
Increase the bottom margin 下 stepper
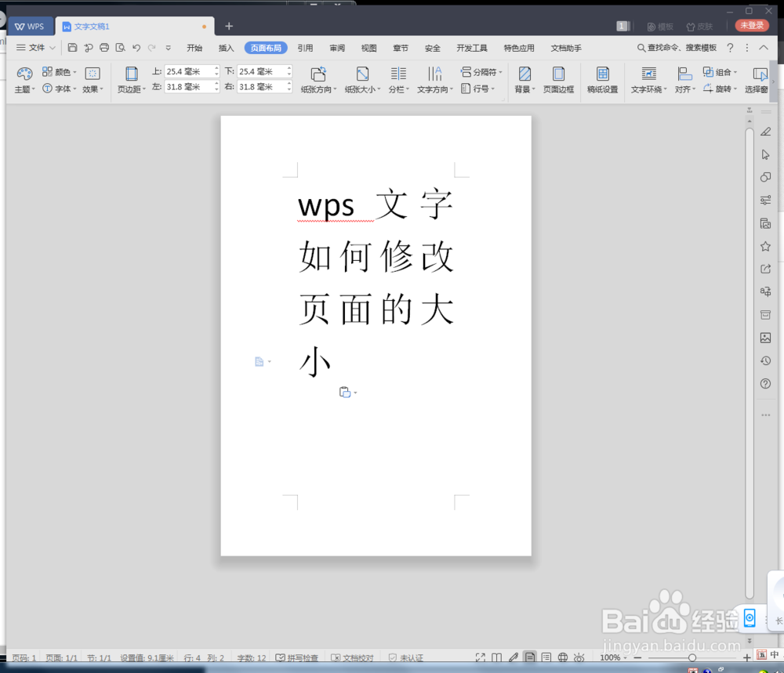[x=289, y=68]
